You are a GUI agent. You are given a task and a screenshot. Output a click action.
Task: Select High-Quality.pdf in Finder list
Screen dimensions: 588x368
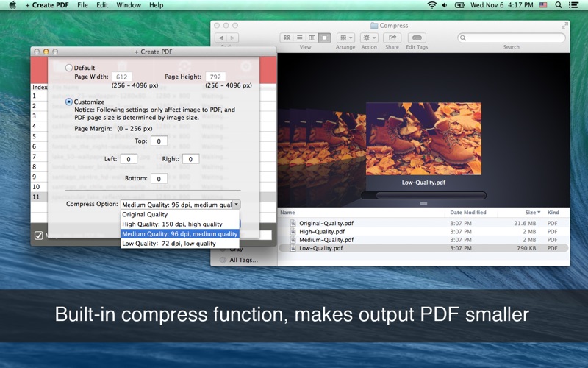tap(423, 231)
